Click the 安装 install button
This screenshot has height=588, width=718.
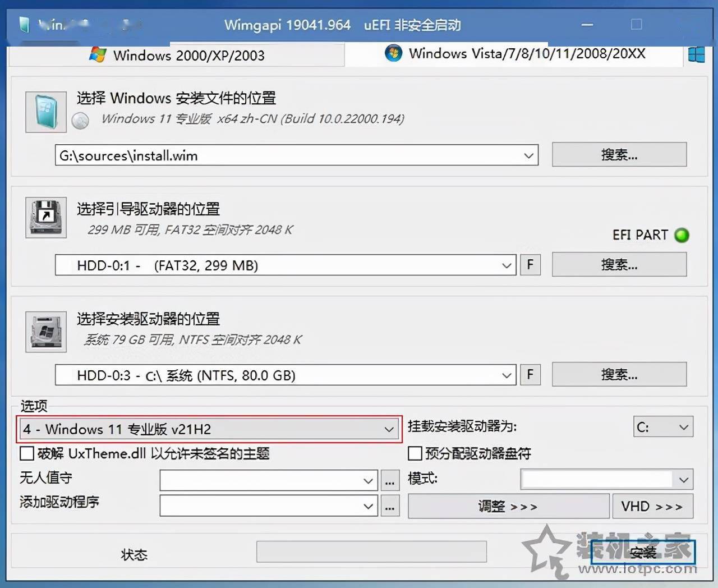[643, 552]
